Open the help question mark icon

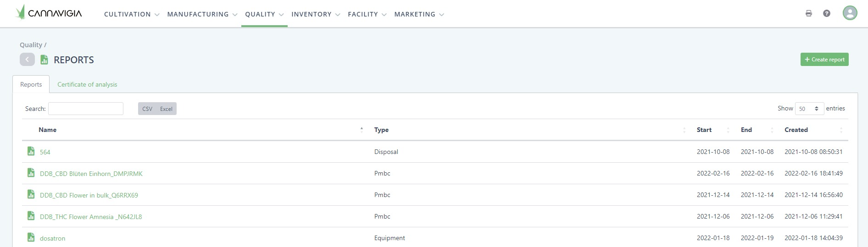pos(826,13)
